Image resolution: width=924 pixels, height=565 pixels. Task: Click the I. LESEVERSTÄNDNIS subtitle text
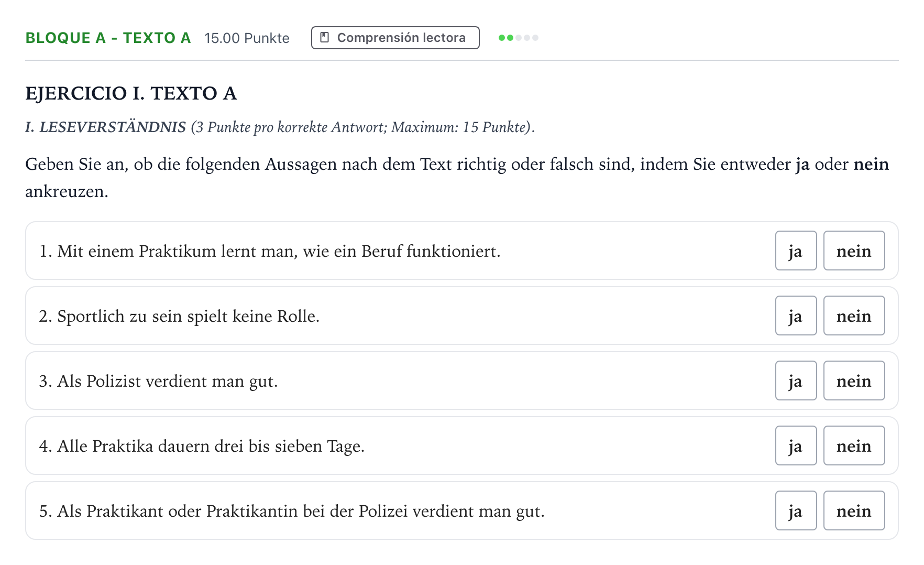point(105,127)
